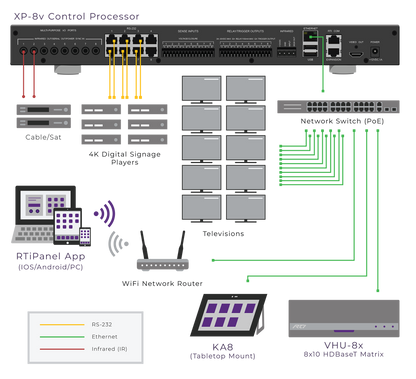Click the RS-232 legend text

pos(102,324)
